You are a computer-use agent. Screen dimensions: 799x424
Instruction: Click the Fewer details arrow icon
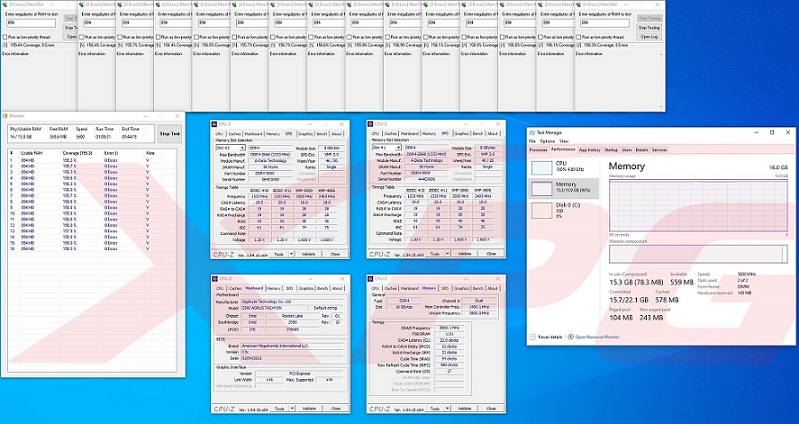(534, 337)
